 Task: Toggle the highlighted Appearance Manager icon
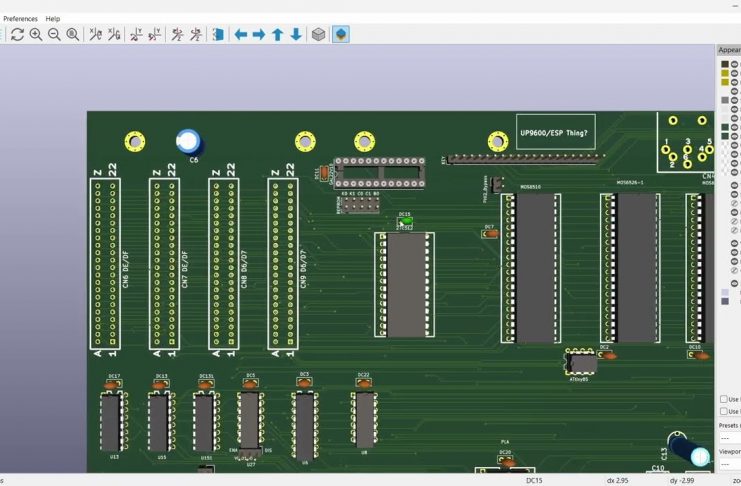pyautogui.click(x=341, y=34)
